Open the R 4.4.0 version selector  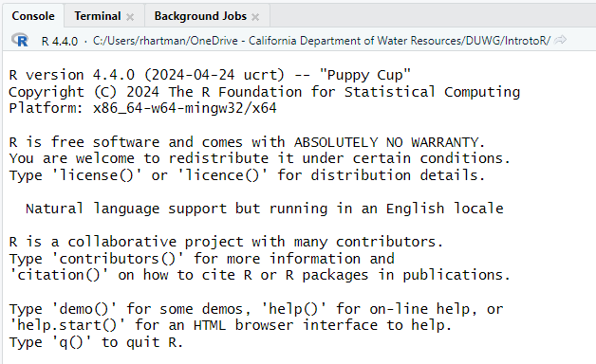point(59,41)
